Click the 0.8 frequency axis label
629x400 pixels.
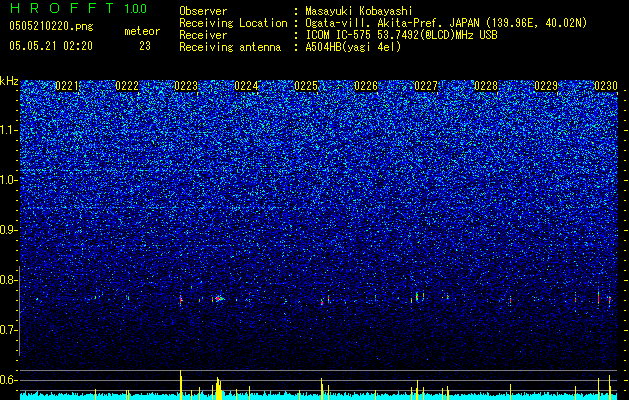pos(8,280)
